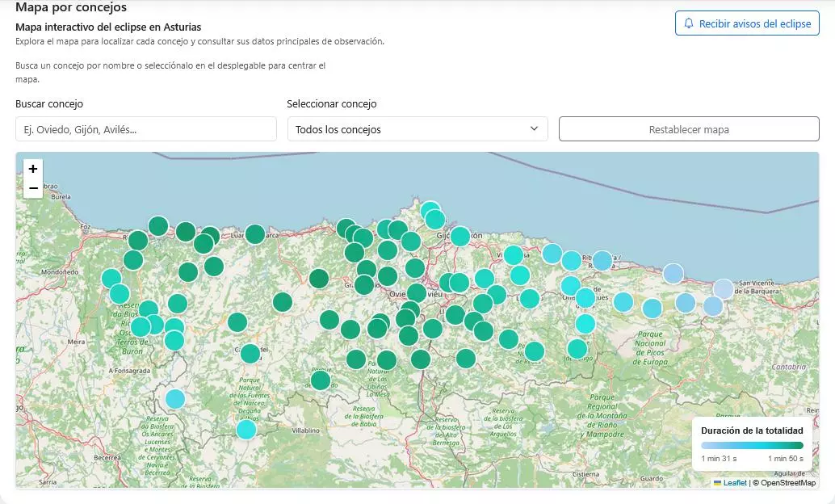Select the marker over Gijón city label
The image size is (835, 504).
460,236
